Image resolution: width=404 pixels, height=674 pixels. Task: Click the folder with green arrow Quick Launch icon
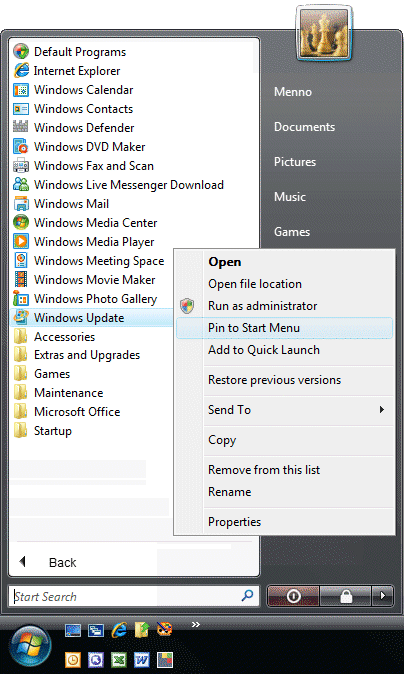(x=142, y=631)
